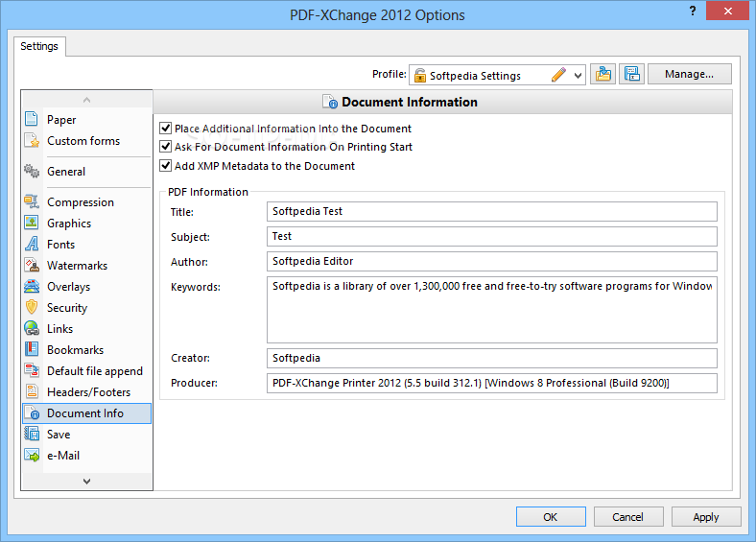Click the Title field with Softpedia Test
The width and height of the screenshot is (756, 542).
pyautogui.click(x=492, y=211)
